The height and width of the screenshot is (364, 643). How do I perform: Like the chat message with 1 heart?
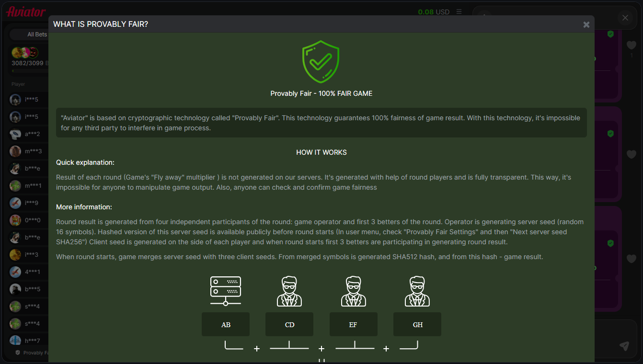(x=632, y=45)
